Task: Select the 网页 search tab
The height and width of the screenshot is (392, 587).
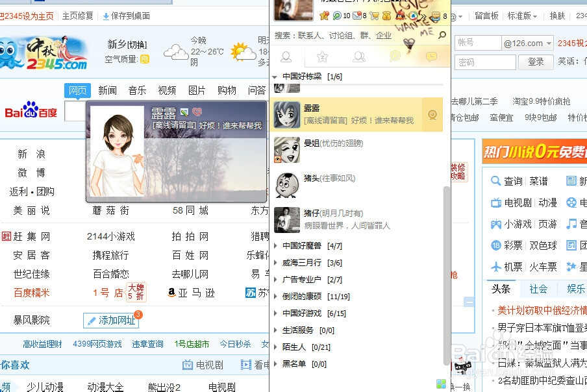Action: 77,90
